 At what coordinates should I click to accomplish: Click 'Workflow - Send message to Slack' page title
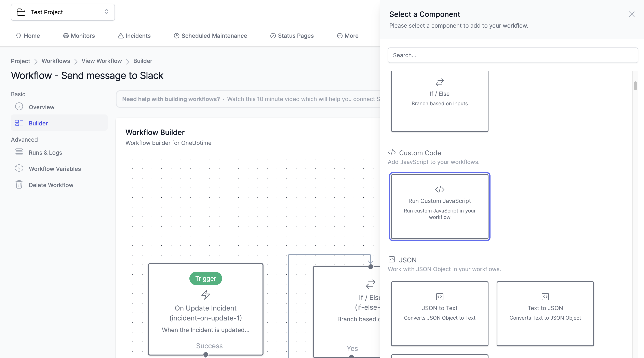[87, 75]
